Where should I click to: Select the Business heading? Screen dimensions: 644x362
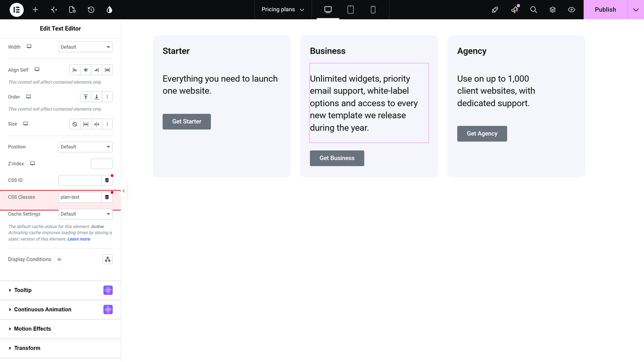[x=328, y=51]
